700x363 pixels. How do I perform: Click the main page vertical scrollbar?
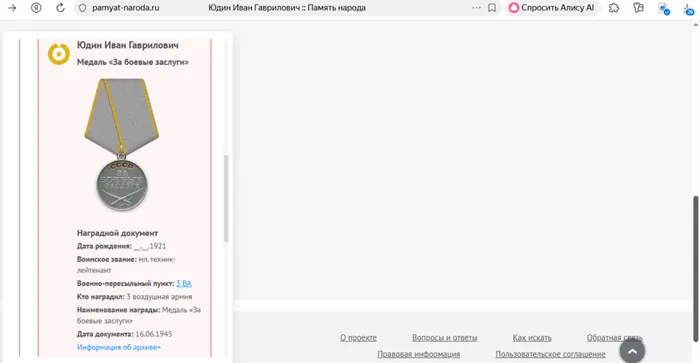click(696, 269)
